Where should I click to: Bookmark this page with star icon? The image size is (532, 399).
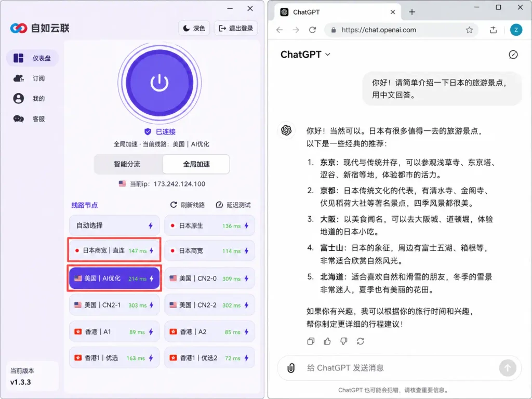(x=469, y=30)
